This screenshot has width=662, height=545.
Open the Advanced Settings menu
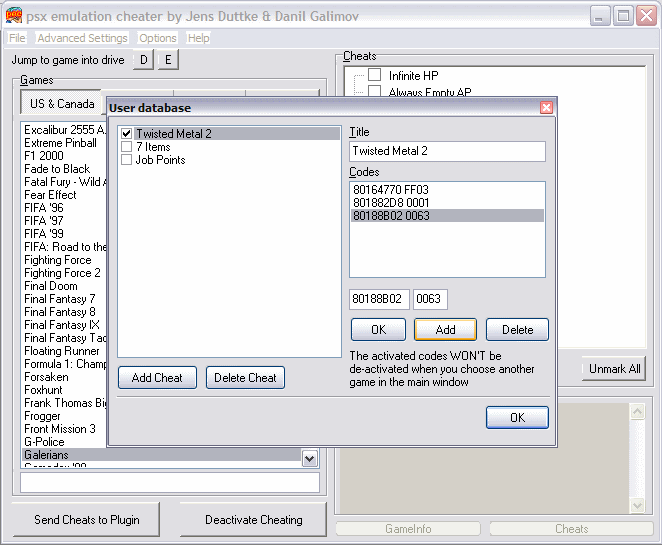coord(82,38)
